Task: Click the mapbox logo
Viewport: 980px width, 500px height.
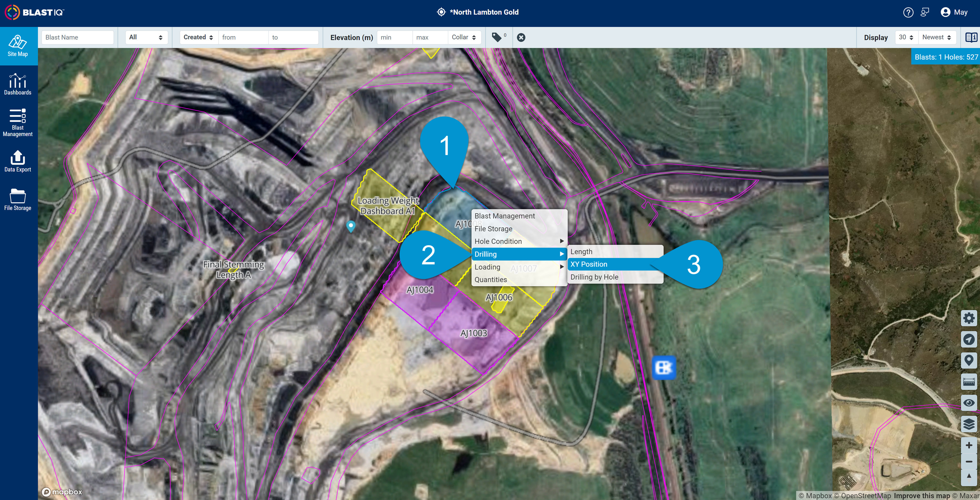Action: 62,492
